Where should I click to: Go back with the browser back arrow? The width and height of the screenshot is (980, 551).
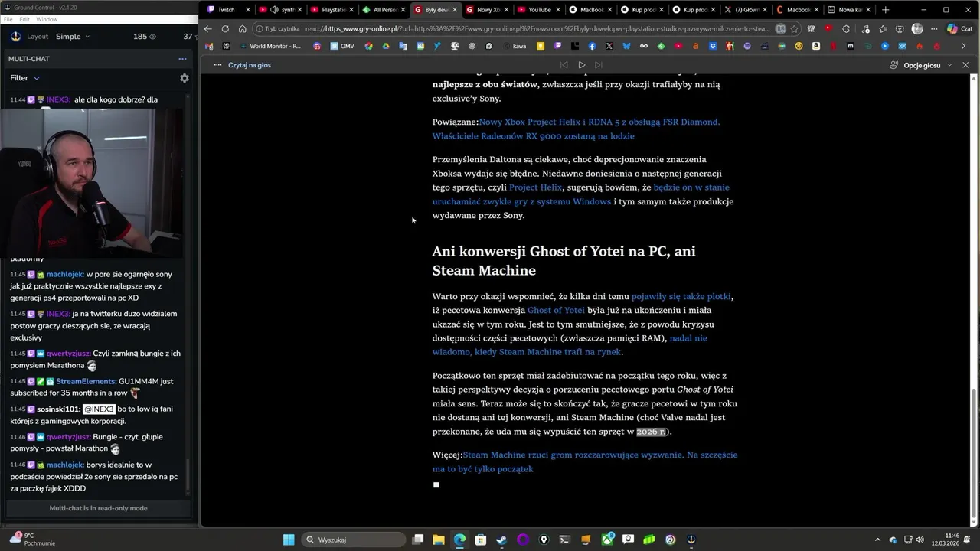pyautogui.click(x=207, y=29)
